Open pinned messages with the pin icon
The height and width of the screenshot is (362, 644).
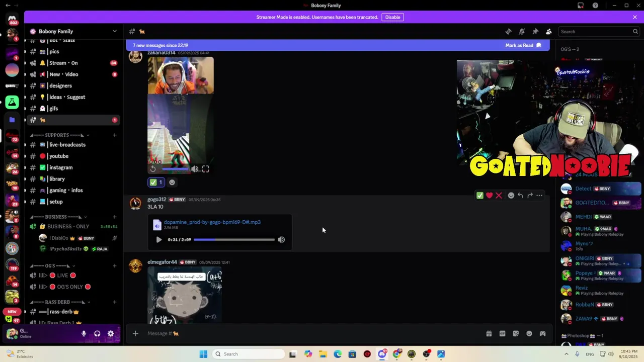pyautogui.click(x=535, y=31)
